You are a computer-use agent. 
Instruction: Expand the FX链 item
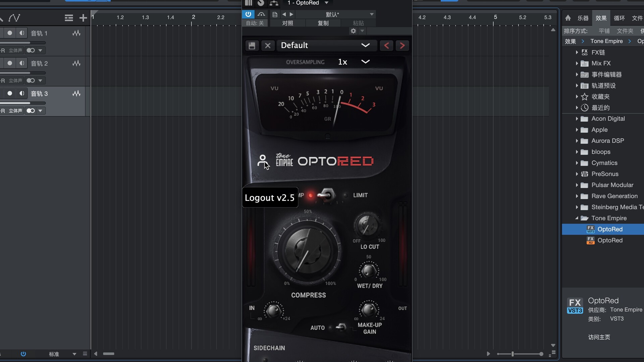click(577, 52)
